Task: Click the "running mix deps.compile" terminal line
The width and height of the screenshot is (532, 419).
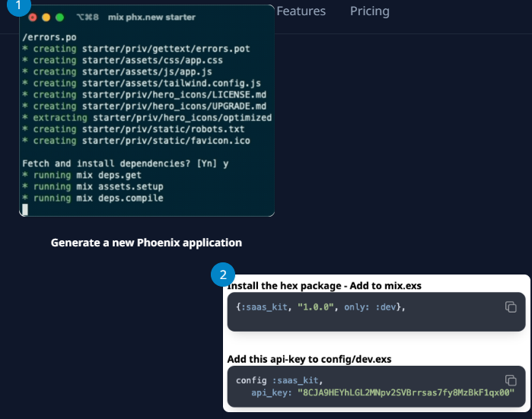Action: coord(97,198)
